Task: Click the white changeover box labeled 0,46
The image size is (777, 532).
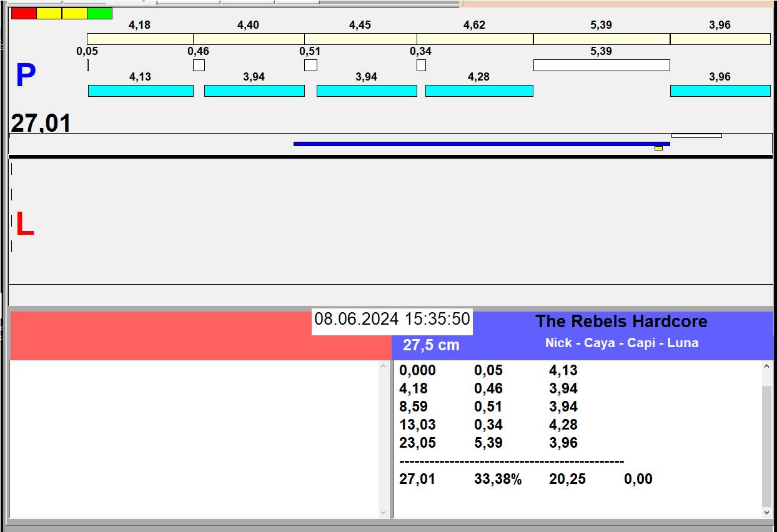Action: click(199, 65)
